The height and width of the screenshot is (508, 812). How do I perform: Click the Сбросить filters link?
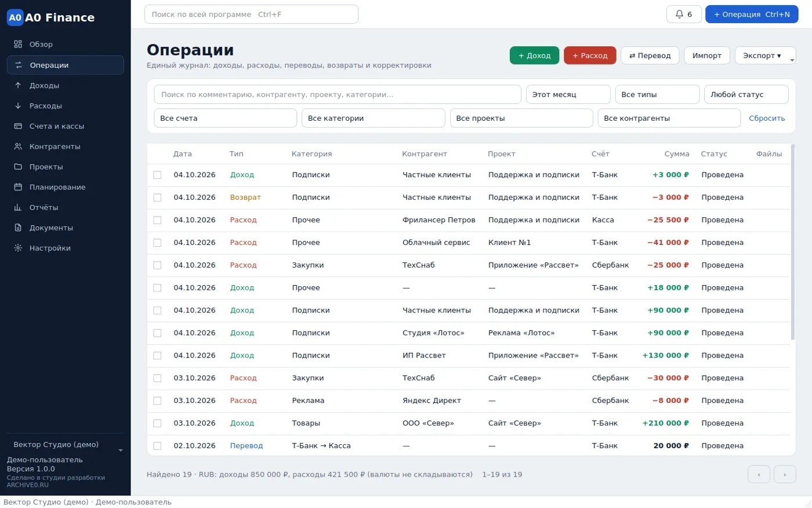tap(767, 118)
